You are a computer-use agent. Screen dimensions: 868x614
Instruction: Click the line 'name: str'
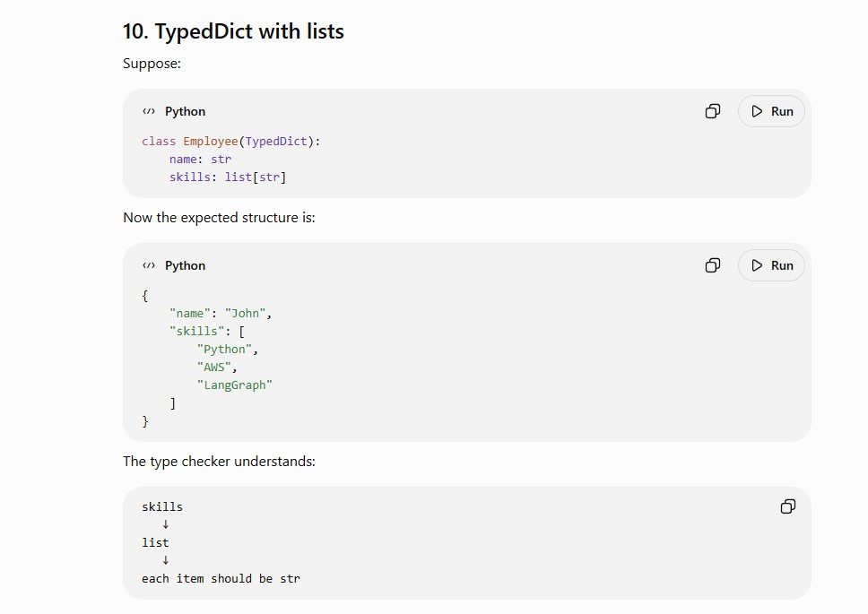(200, 160)
